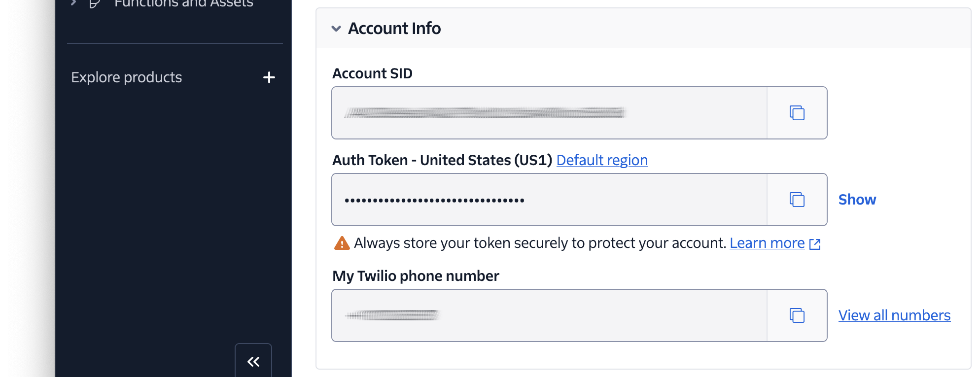Viewport: 980px width, 377px height.
Task: Open the Learn more link
Action: tap(767, 242)
